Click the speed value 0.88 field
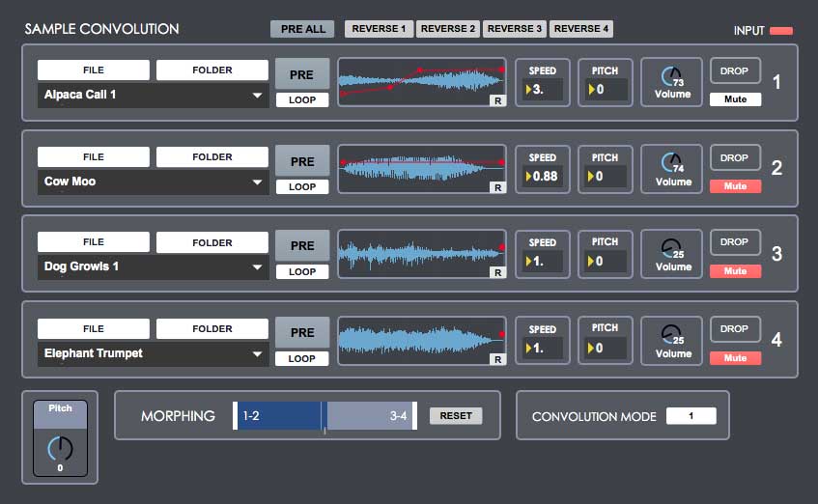Image resolution: width=818 pixels, height=504 pixels. 543,177
